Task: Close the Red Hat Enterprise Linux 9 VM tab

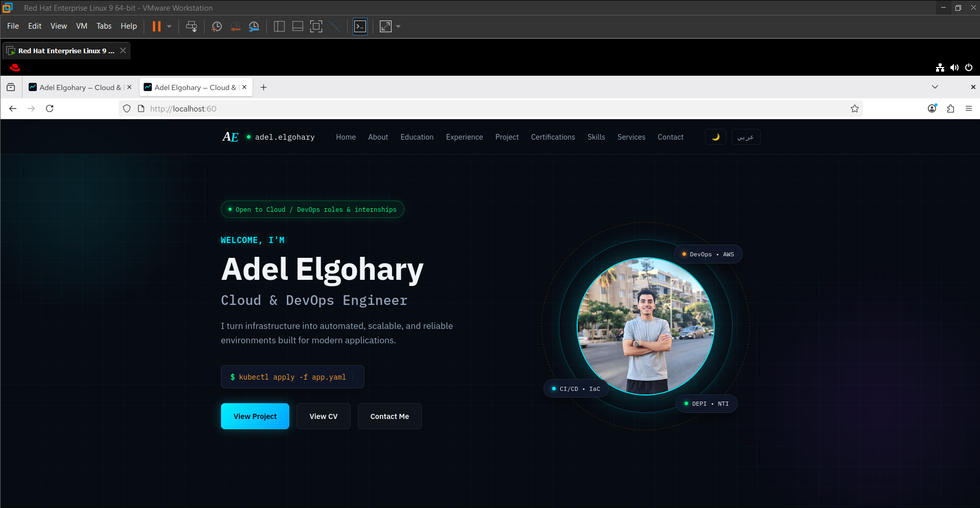Action: pyautogui.click(x=123, y=51)
